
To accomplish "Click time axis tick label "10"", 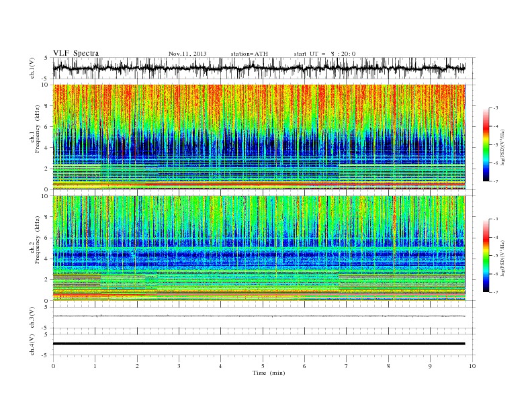I will click(472, 366).
